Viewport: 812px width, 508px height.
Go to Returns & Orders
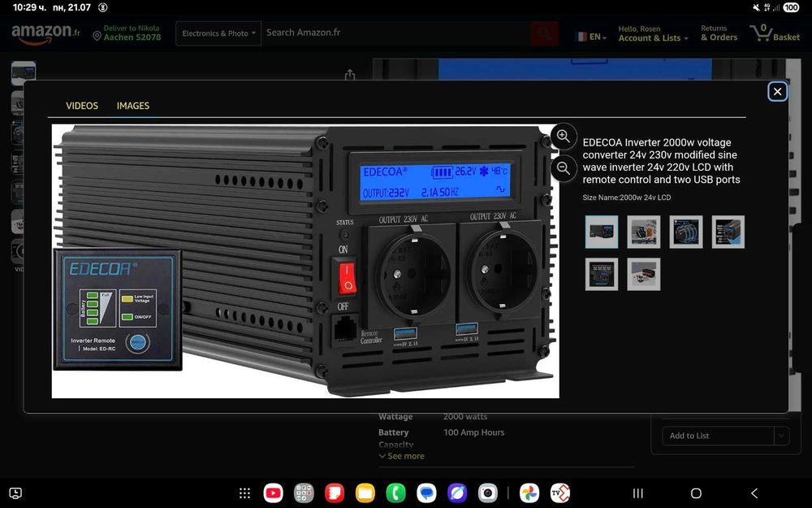(x=719, y=33)
